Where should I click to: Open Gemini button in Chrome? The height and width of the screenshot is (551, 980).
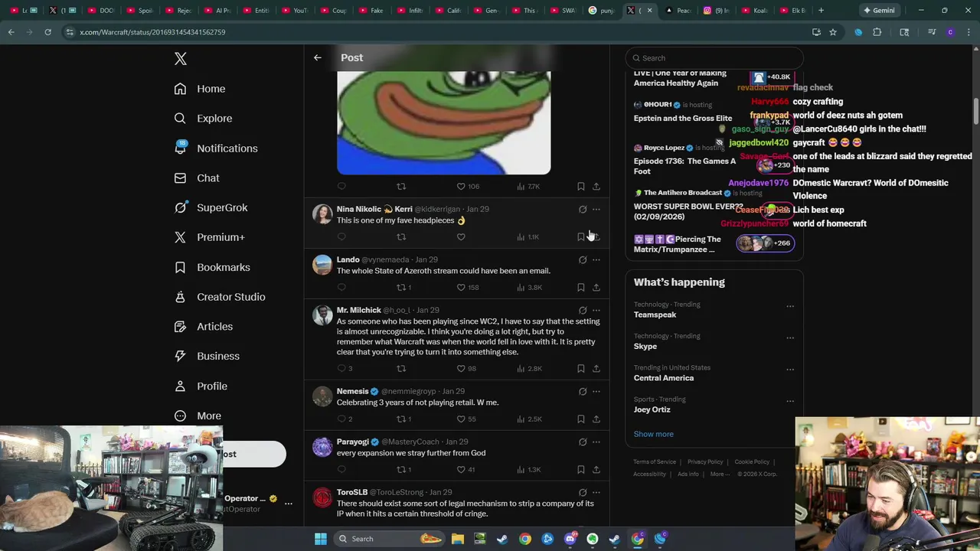878,11
